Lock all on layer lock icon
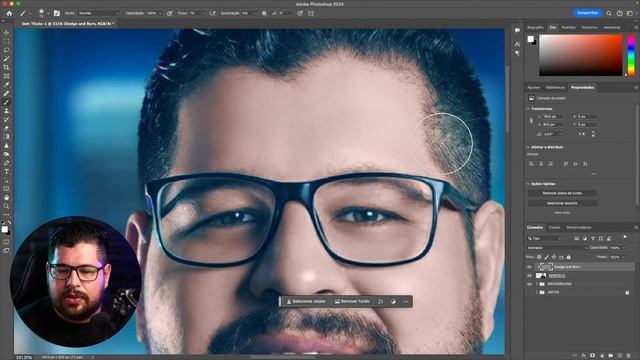The height and width of the screenshot is (360, 640). coord(569,257)
